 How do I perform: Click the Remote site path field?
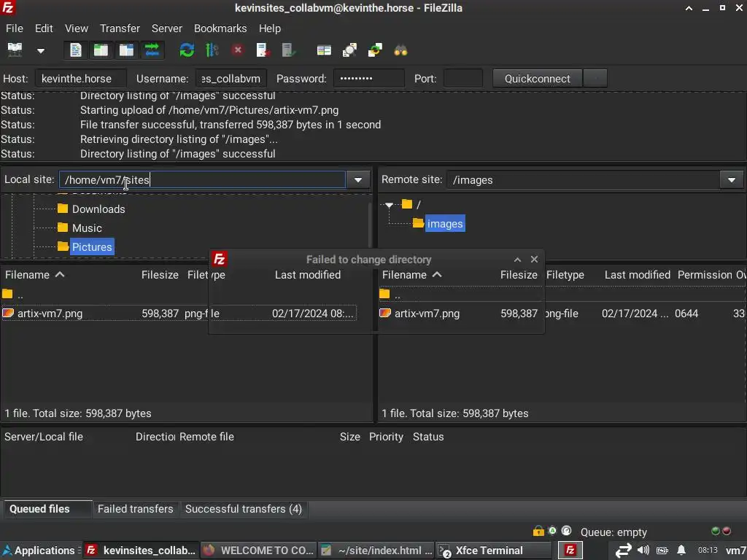tap(583, 180)
